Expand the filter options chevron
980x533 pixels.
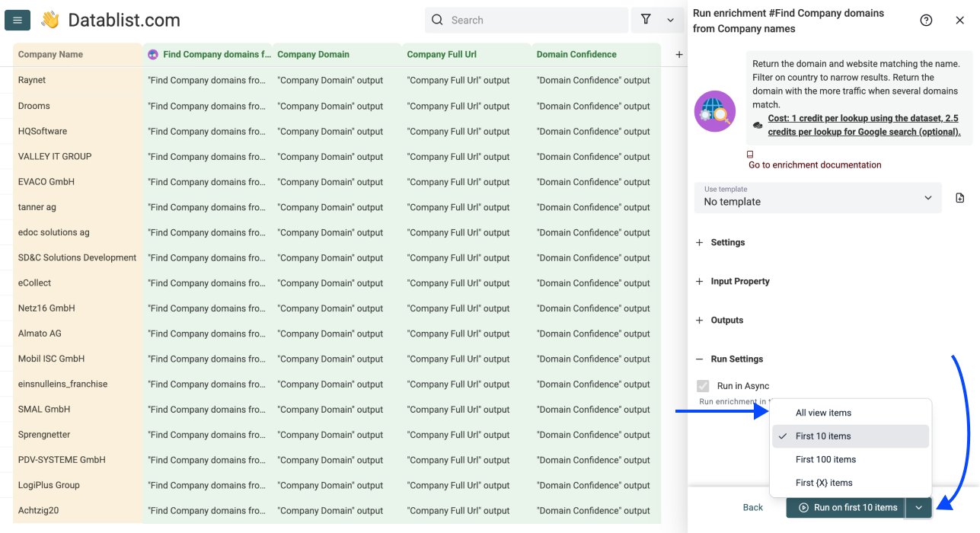pyautogui.click(x=671, y=20)
